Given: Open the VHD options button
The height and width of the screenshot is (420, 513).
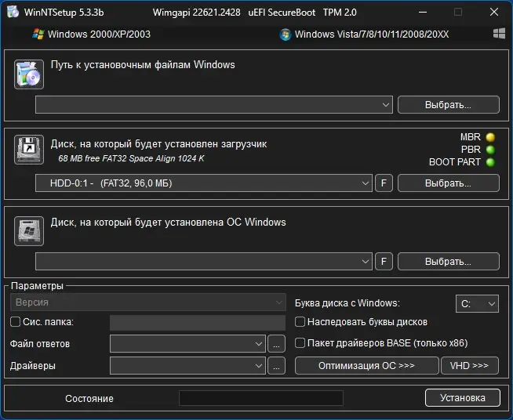Looking at the screenshot, I should [470, 365].
